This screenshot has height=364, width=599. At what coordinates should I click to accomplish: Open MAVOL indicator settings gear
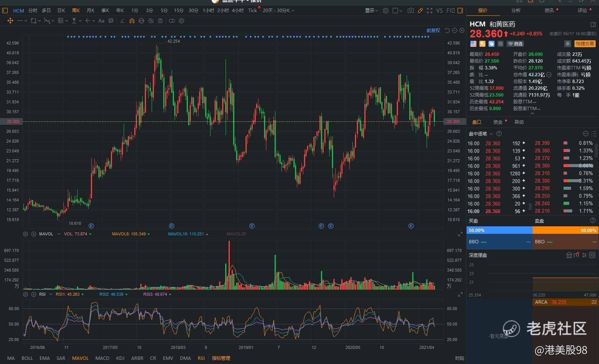click(25, 234)
